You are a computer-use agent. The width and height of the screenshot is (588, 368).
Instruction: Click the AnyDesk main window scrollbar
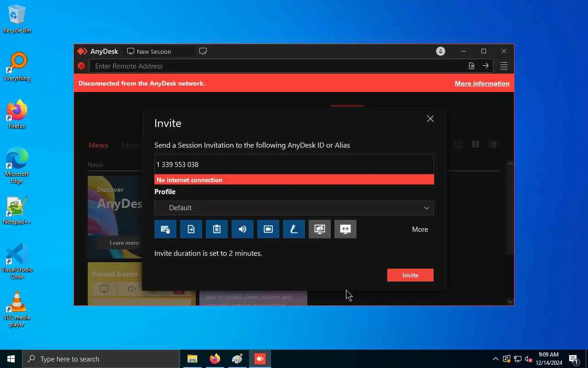[x=510, y=210]
